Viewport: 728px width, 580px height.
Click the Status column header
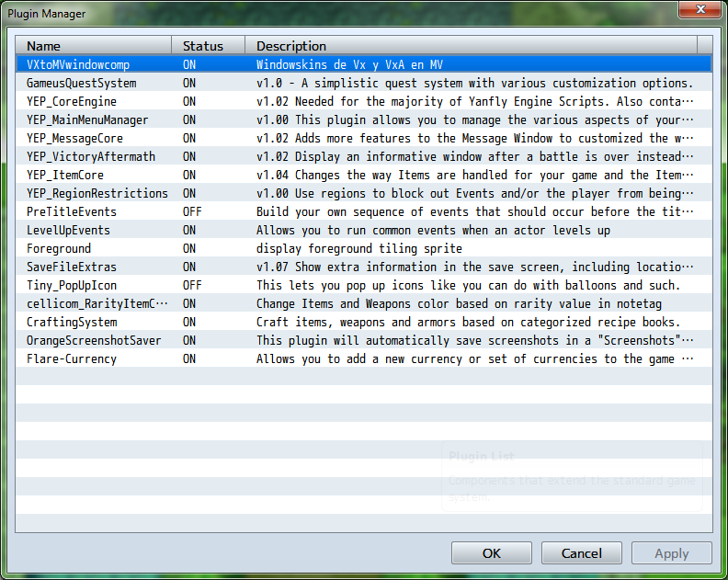click(208, 46)
